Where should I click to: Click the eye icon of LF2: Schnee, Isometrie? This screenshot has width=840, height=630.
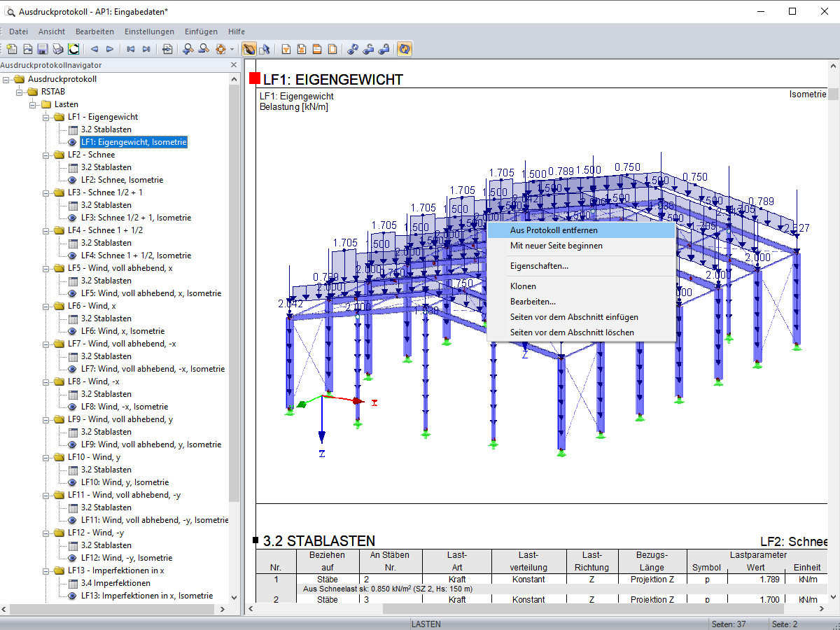(x=73, y=180)
